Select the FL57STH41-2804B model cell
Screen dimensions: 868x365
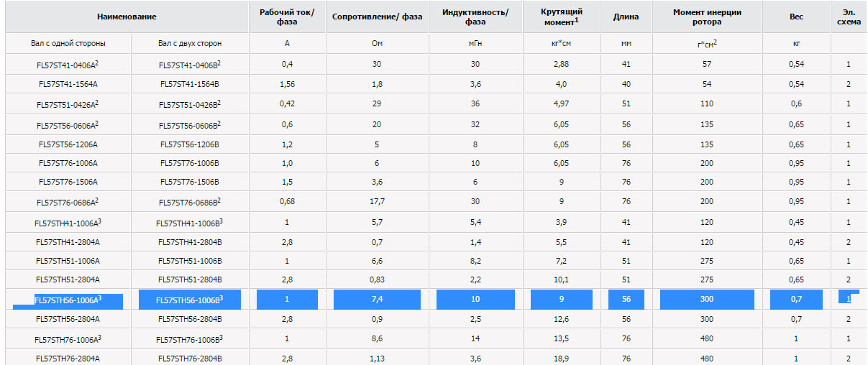click(190, 242)
